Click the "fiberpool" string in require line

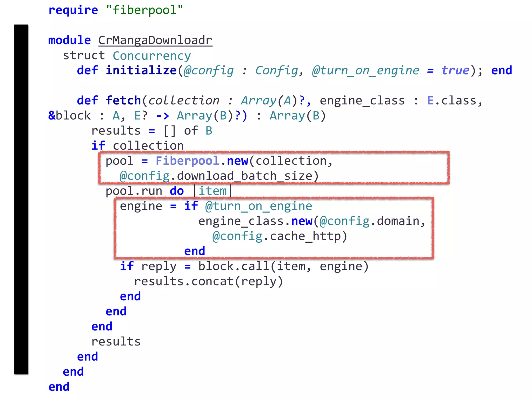point(145,10)
